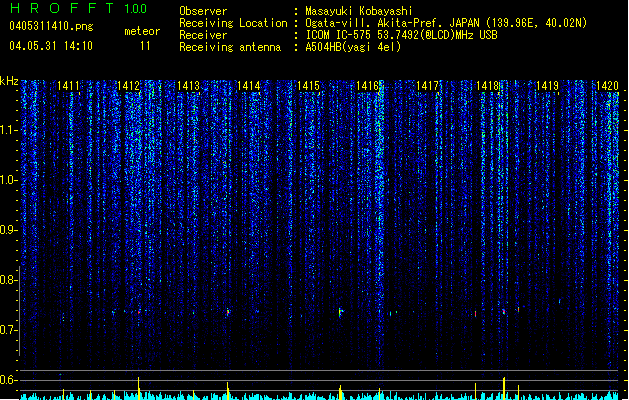
Task: Click the 1416 time marker
Action: (x=368, y=86)
